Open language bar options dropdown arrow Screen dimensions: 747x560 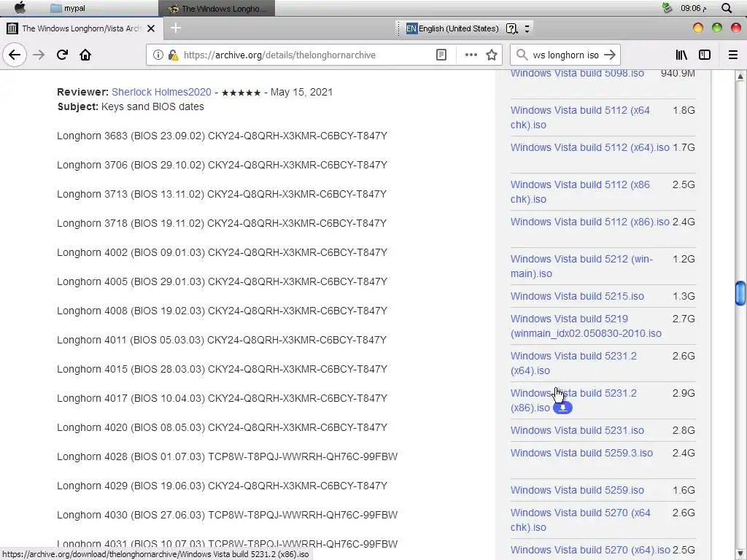click(527, 28)
